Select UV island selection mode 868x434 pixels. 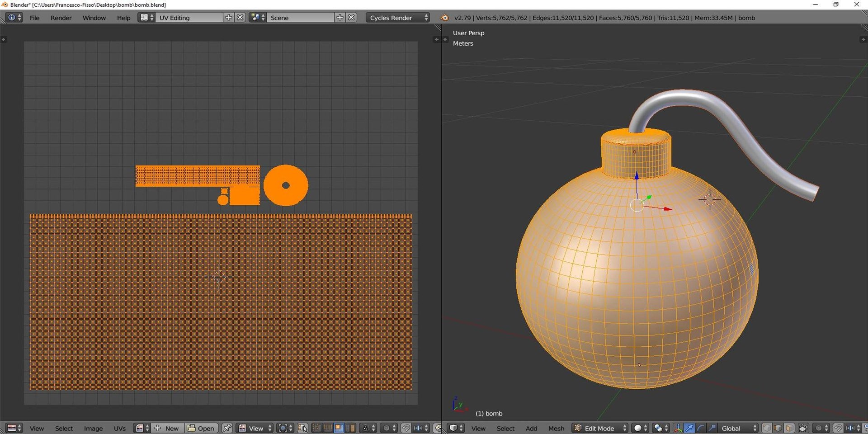tap(350, 428)
